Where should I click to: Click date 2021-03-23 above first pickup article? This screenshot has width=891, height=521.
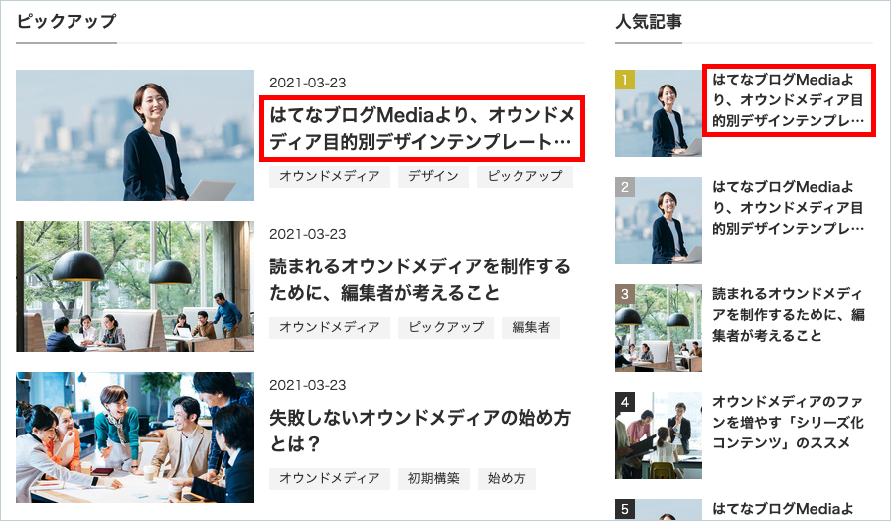[x=307, y=83]
